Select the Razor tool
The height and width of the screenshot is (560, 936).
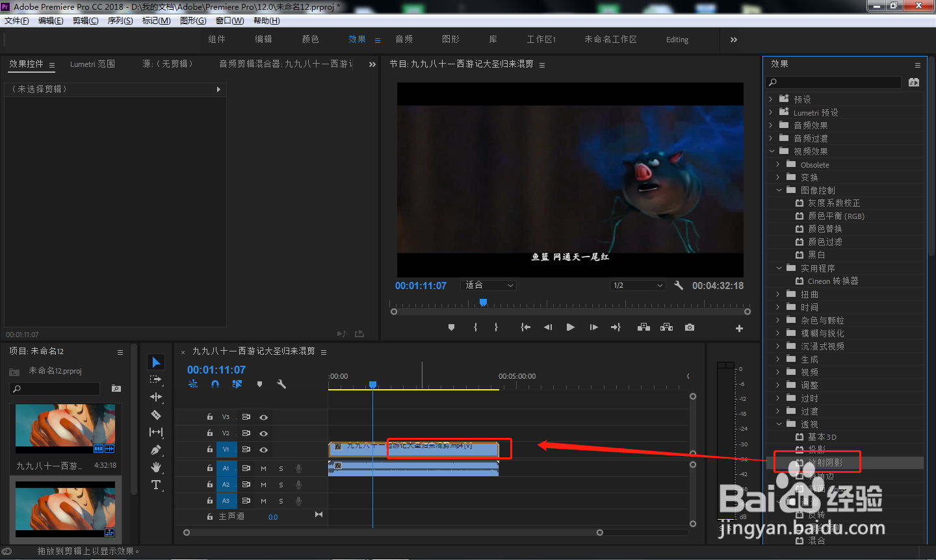(x=156, y=414)
